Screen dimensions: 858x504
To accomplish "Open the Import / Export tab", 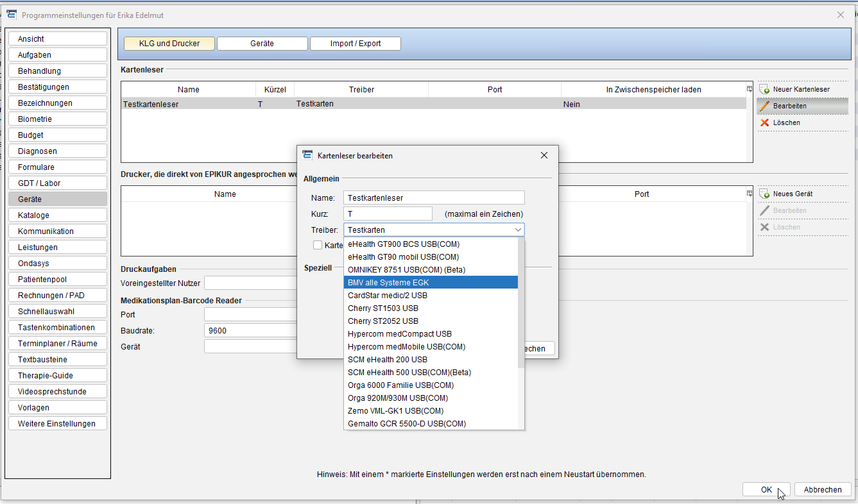I will (356, 44).
